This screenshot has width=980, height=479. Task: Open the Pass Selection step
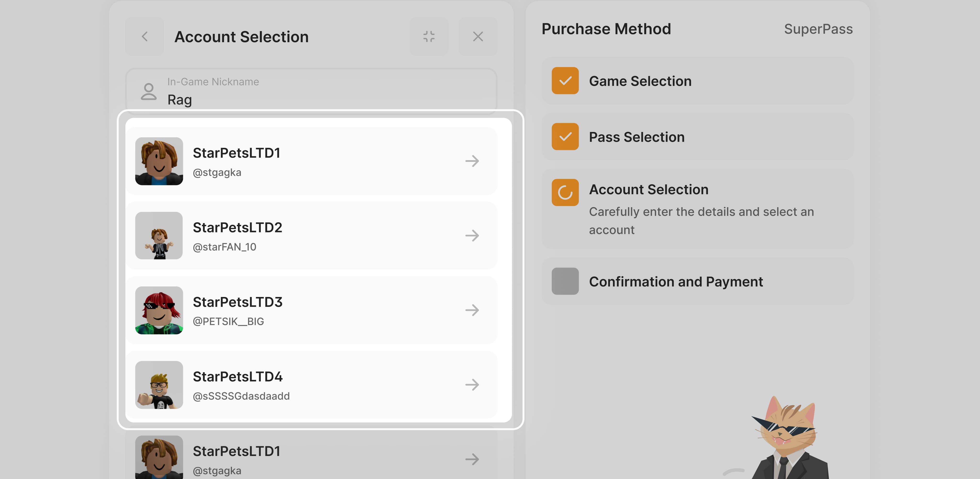tap(636, 137)
